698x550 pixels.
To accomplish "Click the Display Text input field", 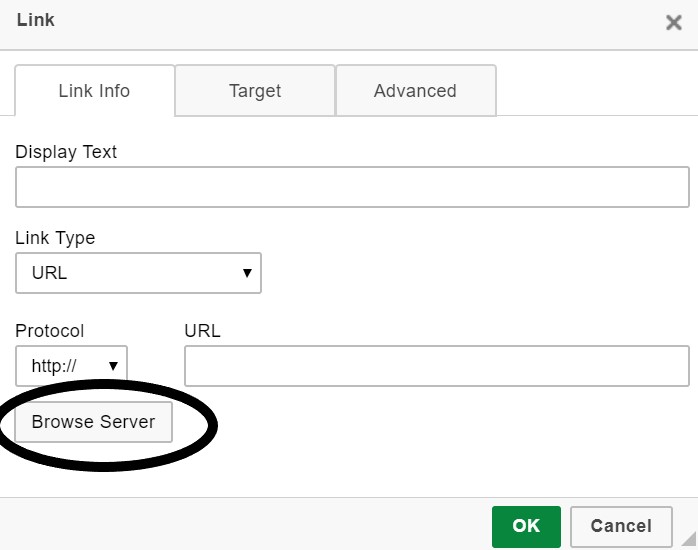I will click(352, 187).
